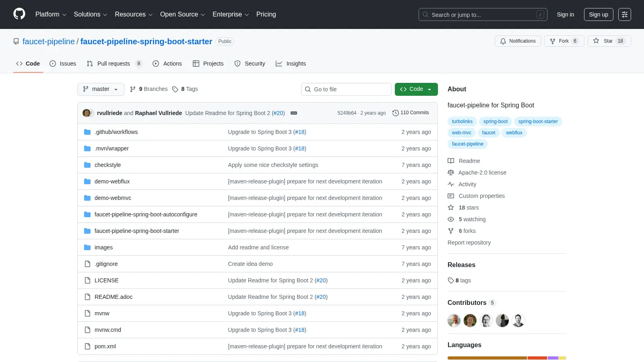Click the fork icon beside Fork
644x362 pixels.
(x=553, y=41)
